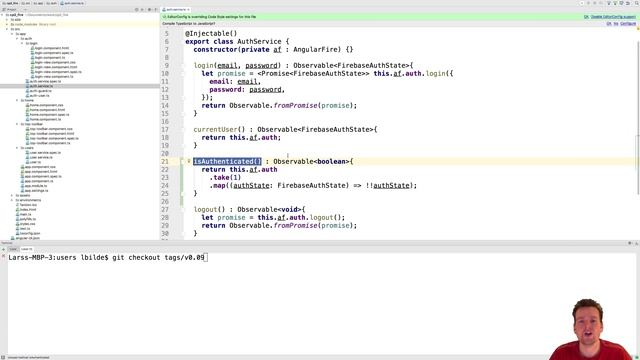640x360 pixels.
Task: Click OK on Compile TypeScript banner
Action: coord(609,24)
